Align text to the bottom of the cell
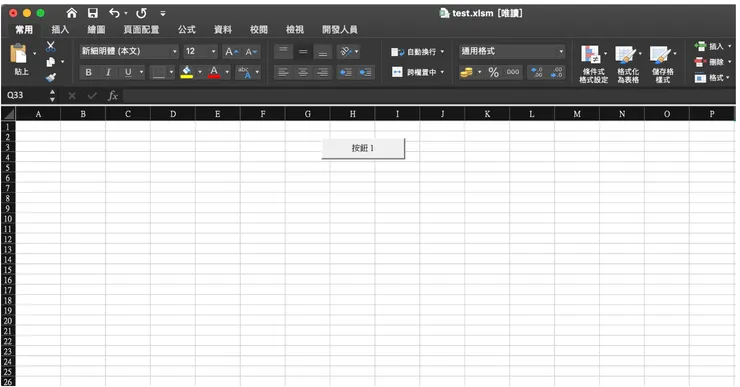This screenshot has height=387, width=740. click(x=323, y=51)
